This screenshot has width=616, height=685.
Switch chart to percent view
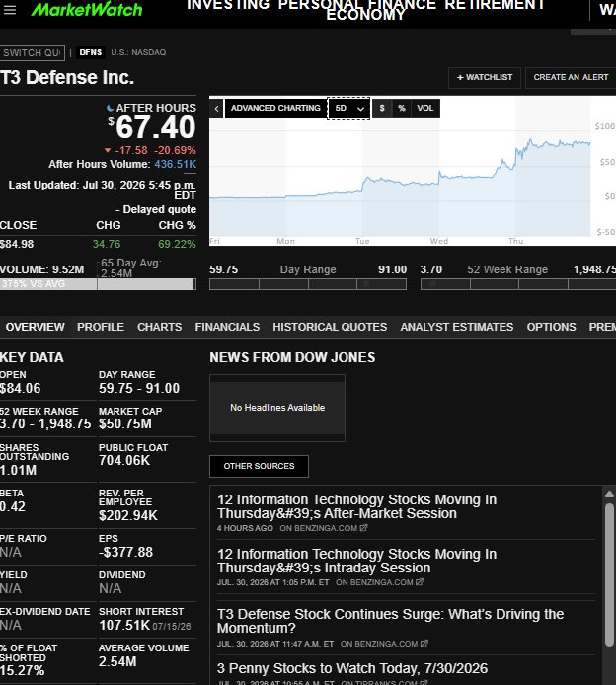point(402,109)
